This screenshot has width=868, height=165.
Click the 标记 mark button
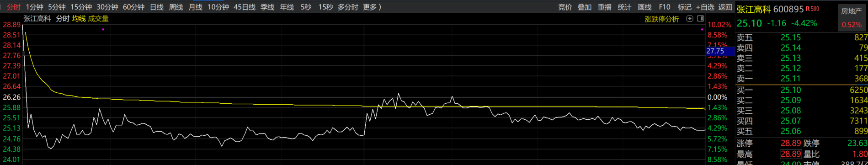[x=684, y=7]
